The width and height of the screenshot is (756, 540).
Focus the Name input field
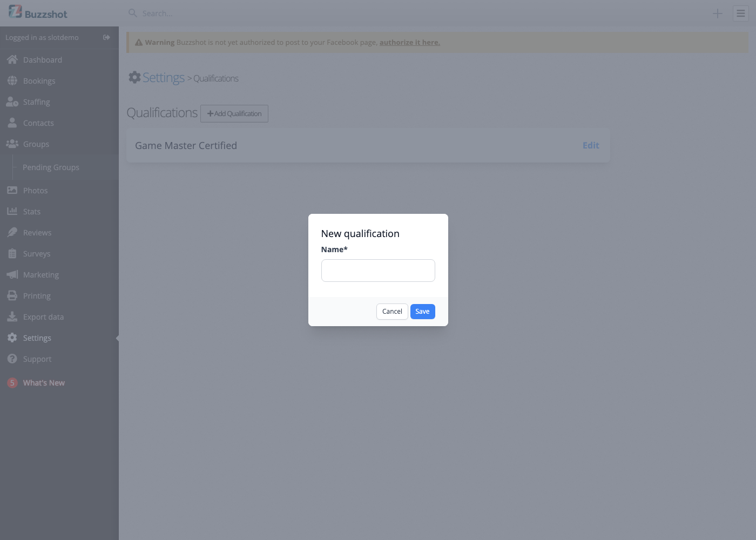[378, 271]
